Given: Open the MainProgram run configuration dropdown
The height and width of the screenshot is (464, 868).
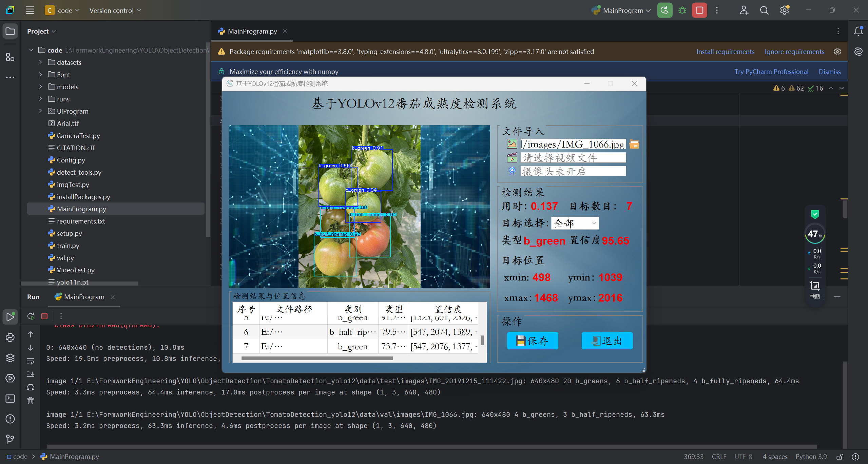Looking at the screenshot, I should coord(622,11).
